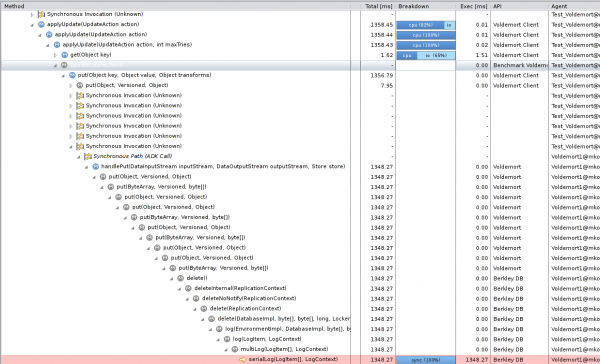This screenshot has width=600, height=364.
Task: Click the icon beside applyUpdate(UpdateAction action, int maxTries)
Action: click(x=57, y=45)
